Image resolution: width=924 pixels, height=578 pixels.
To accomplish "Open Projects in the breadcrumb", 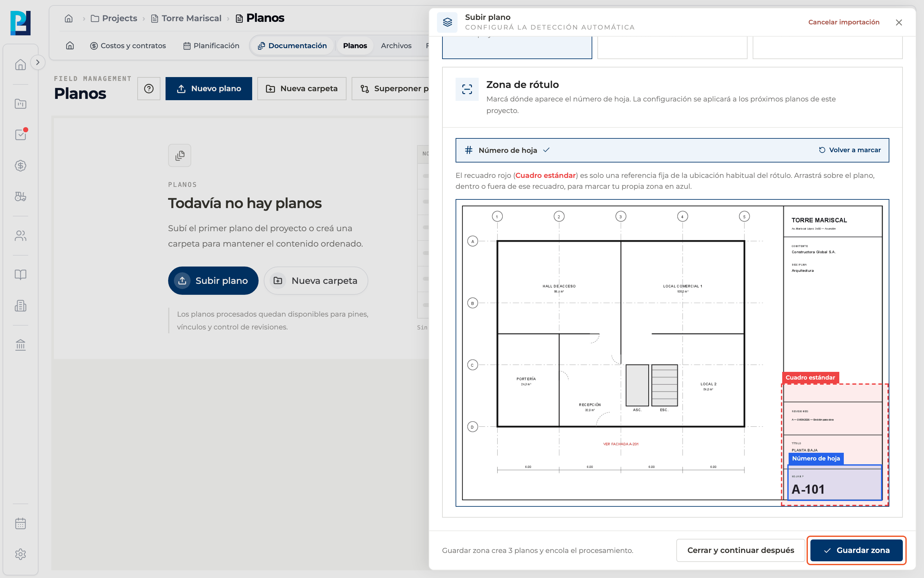I will [x=114, y=18].
